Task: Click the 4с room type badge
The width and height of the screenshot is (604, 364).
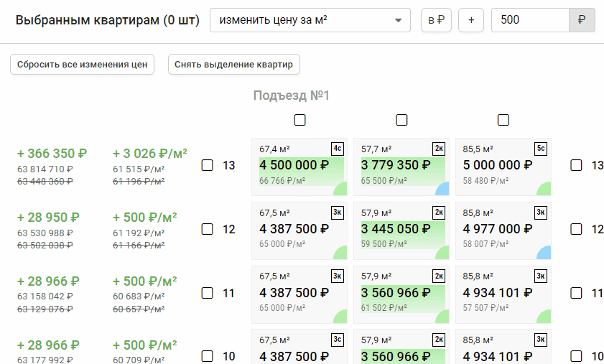Action: pyautogui.click(x=337, y=149)
